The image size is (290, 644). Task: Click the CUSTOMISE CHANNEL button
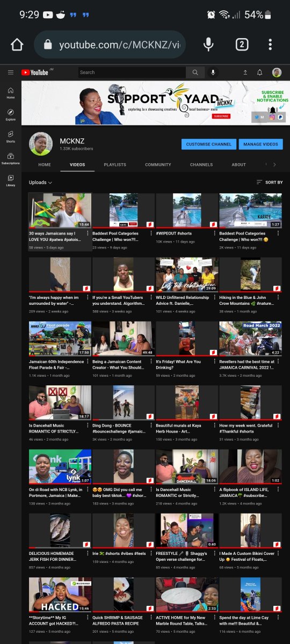point(209,144)
